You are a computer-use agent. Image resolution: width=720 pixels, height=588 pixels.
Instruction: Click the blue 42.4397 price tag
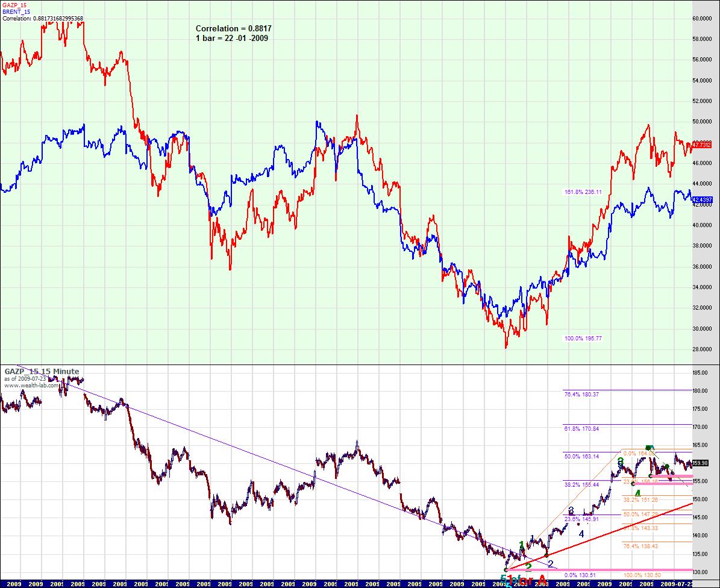pyautogui.click(x=702, y=199)
